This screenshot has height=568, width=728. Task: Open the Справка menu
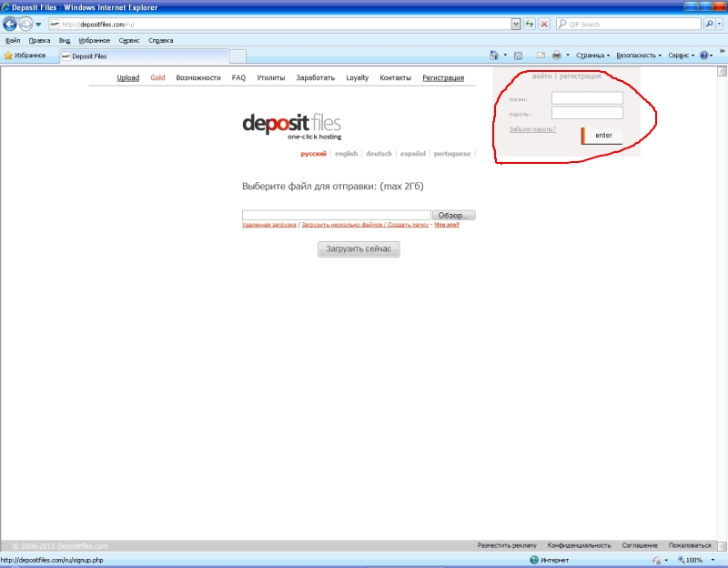161,40
